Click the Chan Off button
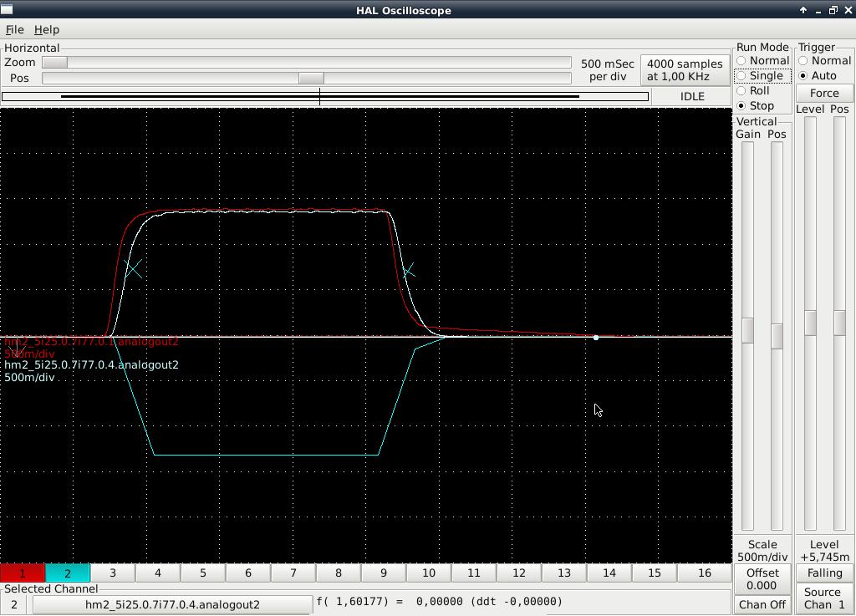 (762, 604)
